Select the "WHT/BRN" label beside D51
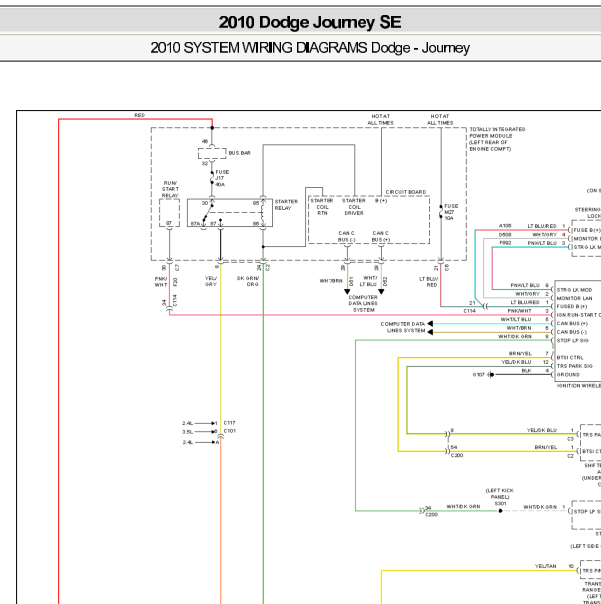Image resolution: width=601 pixels, height=604 pixels. click(331, 281)
